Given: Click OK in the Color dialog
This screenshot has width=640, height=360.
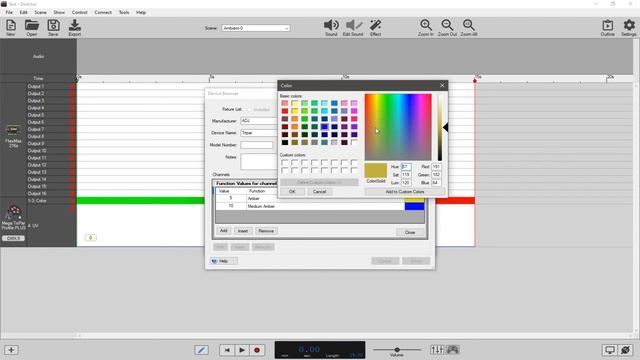Looking at the screenshot, I should point(292,191).
